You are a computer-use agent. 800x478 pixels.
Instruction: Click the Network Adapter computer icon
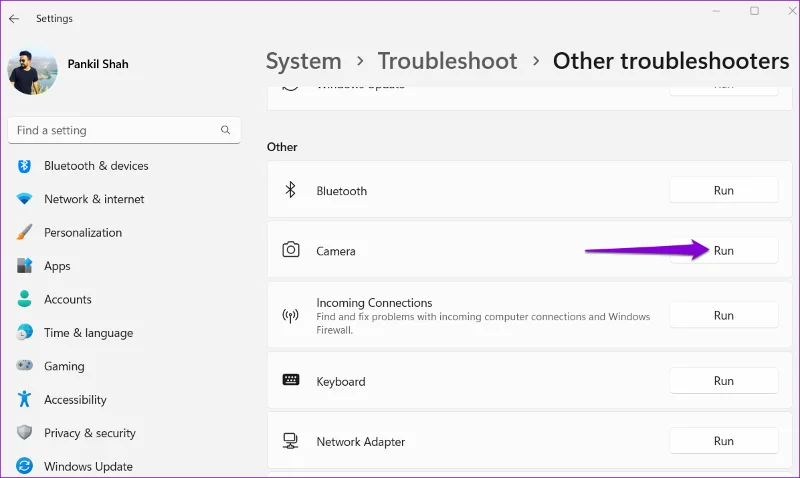point(290,441)
